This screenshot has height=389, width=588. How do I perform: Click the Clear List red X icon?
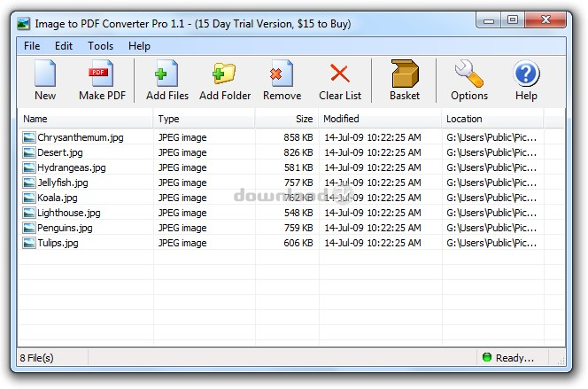[340, 74]
